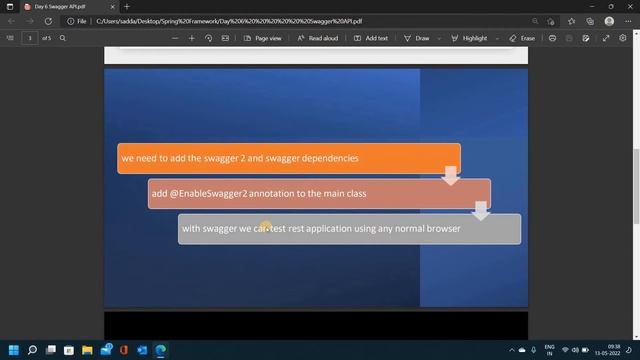
Task: Zoom in on the PDF with plus button
Action: click(192, 38)
